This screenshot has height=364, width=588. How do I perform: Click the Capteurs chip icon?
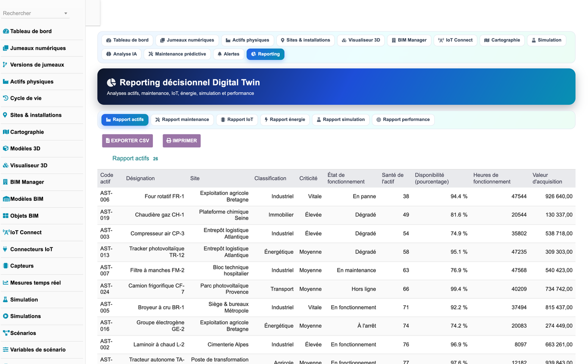coord(6,266)
